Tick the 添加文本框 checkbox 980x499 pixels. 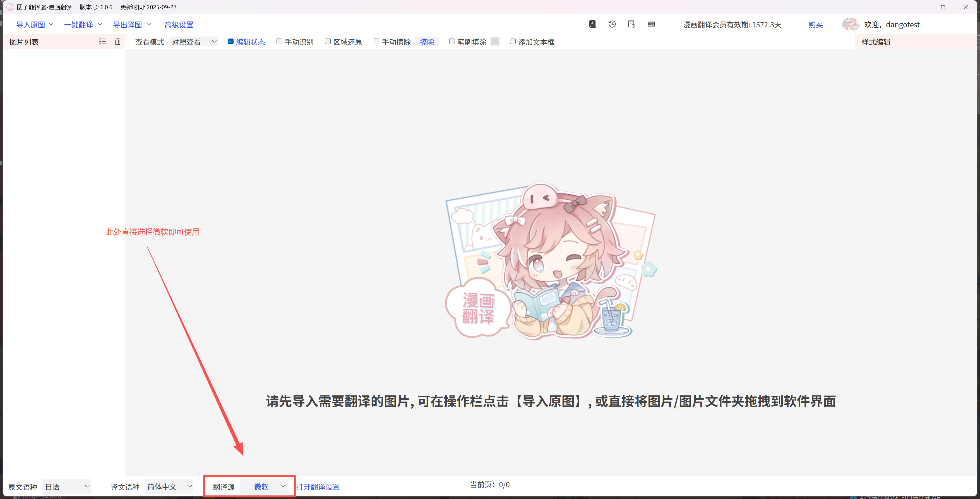pyautogui.click(x=512, y=42)
